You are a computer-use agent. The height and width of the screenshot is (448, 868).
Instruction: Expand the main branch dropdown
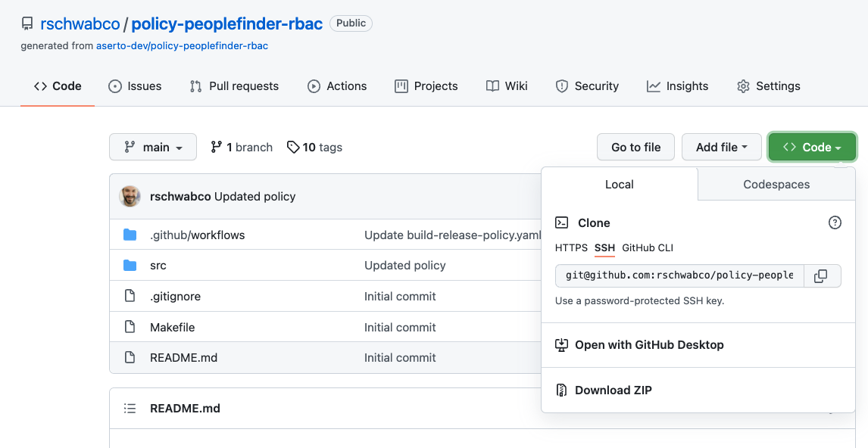click(153, 148)
